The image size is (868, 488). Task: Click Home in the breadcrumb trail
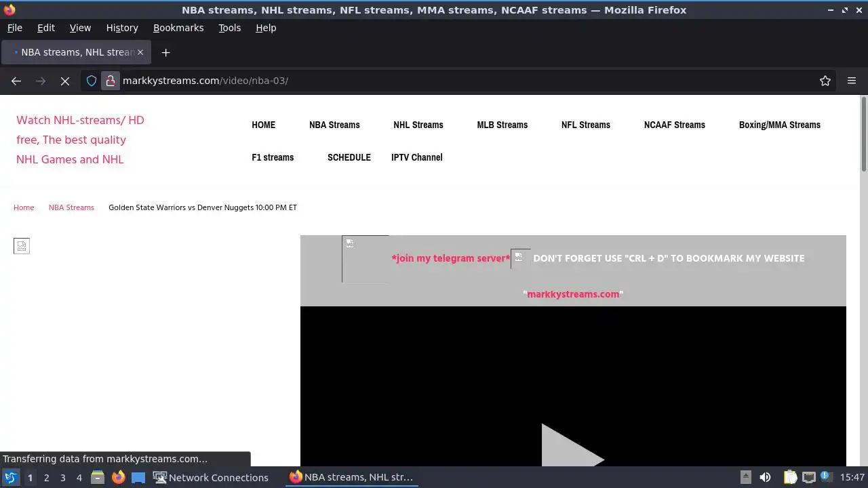(24, 207)
